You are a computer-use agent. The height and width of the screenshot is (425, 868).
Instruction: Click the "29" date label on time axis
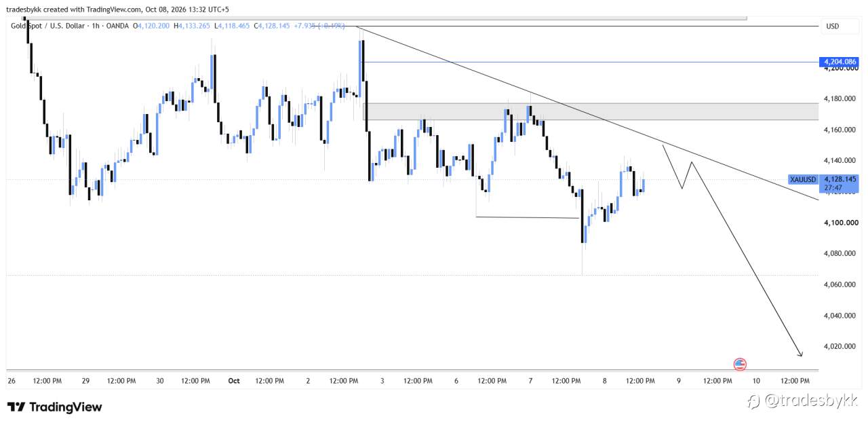(x=85, y=381)
